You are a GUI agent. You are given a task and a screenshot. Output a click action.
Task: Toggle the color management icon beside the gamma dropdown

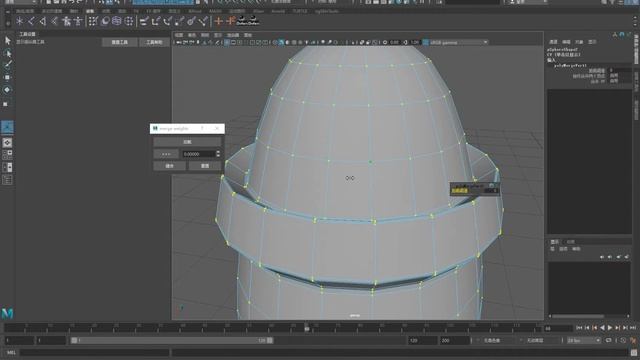[426, 42]
